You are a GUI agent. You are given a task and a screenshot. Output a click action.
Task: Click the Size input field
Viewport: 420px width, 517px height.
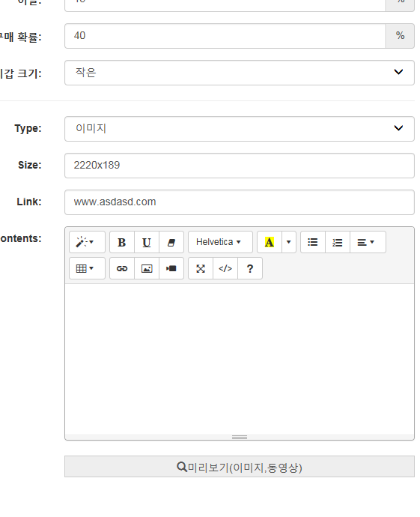pyautogui.click(x=240, y=166)
